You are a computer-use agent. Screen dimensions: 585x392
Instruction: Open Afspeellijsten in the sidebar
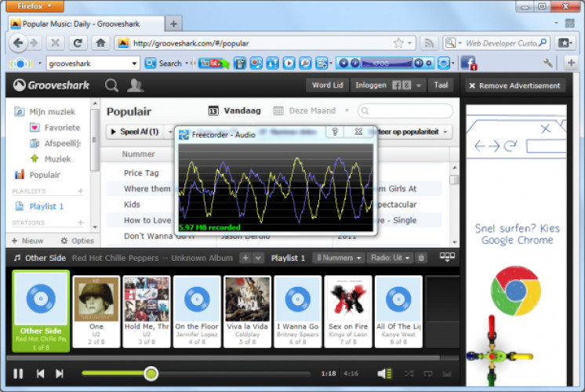(55, 143)
